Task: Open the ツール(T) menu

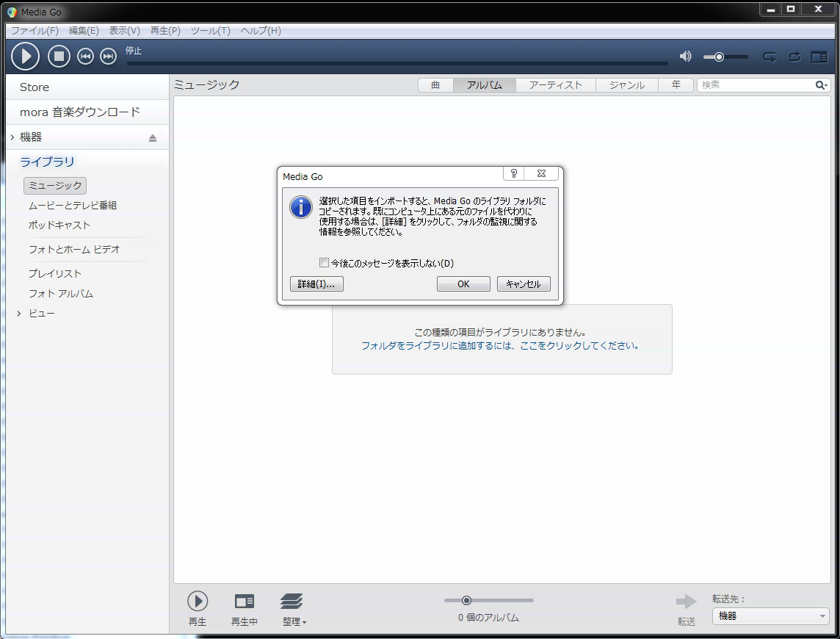Action: (211, 31)
